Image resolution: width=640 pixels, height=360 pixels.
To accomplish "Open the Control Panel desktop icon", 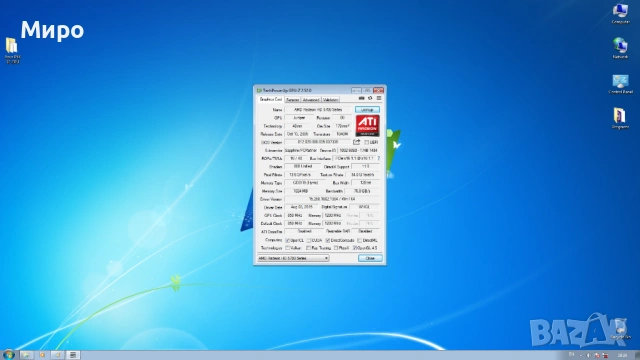I will (620, 84).
